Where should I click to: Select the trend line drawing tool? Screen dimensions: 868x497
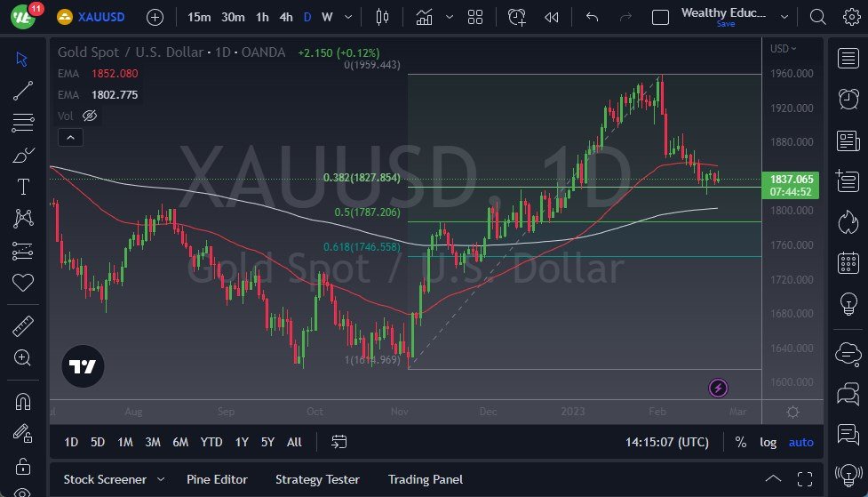23,91
